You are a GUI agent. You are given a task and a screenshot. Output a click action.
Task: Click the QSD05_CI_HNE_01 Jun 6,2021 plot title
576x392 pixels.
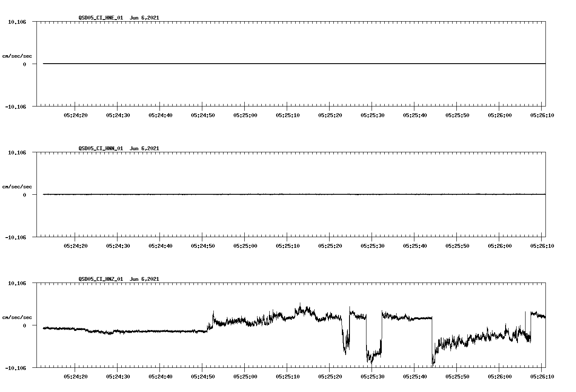[119, 18]
